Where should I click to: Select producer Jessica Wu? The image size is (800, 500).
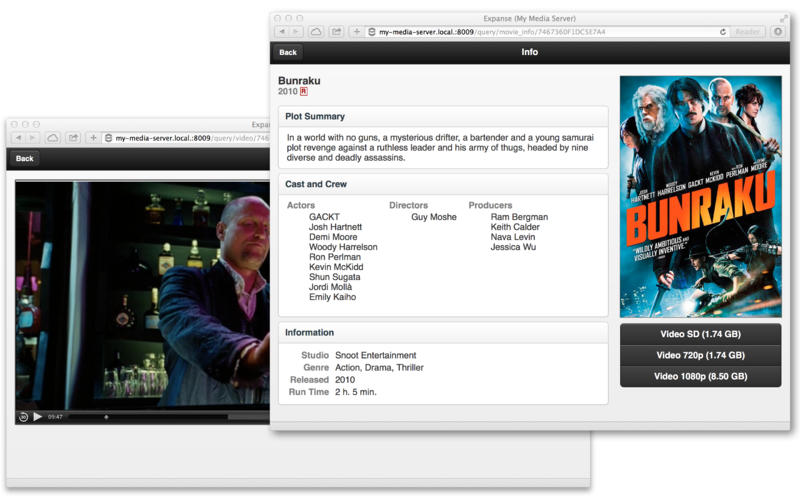[x=513, y=247]
